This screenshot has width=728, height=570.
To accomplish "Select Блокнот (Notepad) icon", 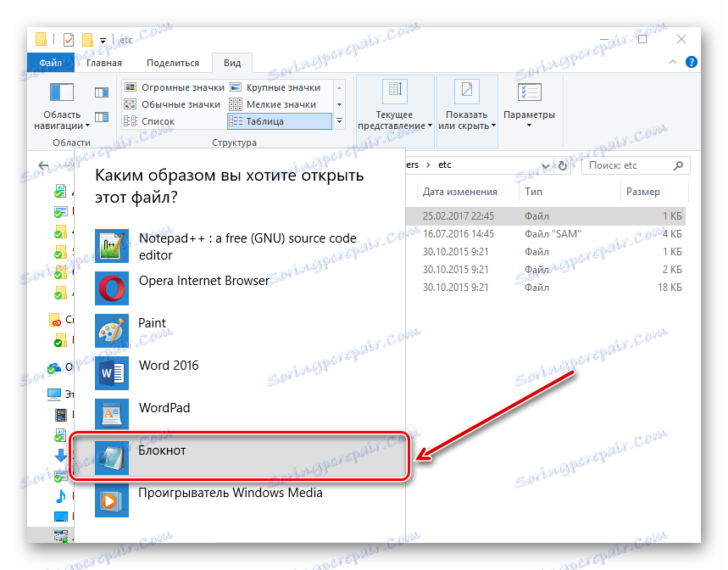I will tap(112, 457).
